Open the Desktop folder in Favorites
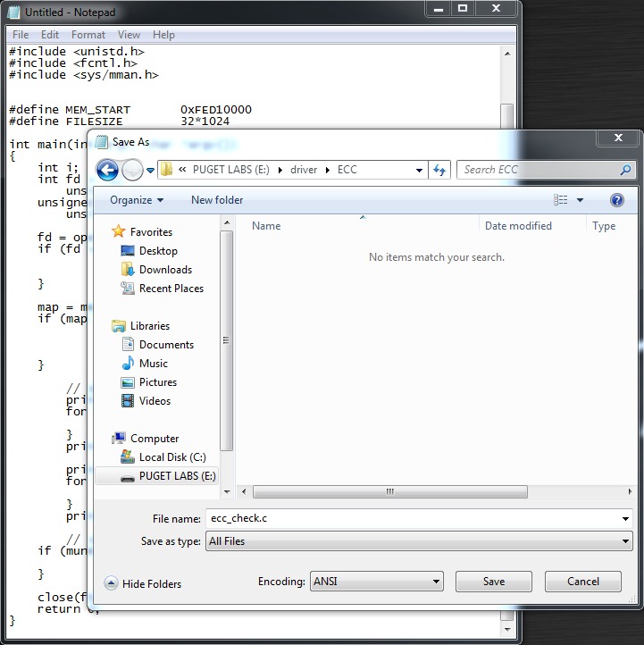The width and height of the screenshot is (644, 645). (x=157, y=251)
